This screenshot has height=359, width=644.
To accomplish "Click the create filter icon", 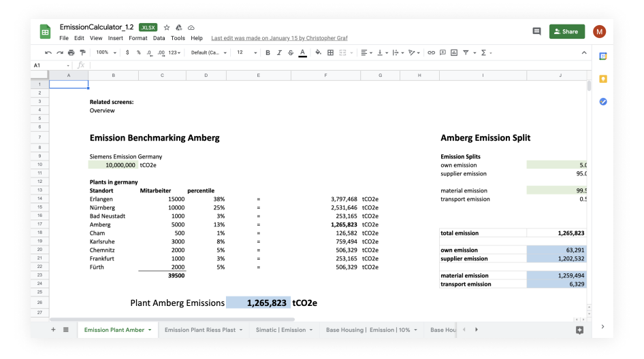I will (x=466, y=52).
